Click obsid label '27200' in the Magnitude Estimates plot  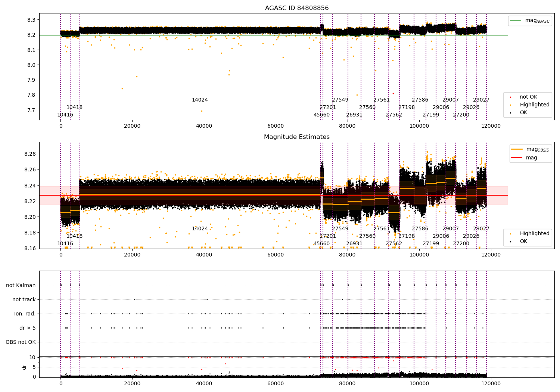pyautogui.click(x=461, y=244)
